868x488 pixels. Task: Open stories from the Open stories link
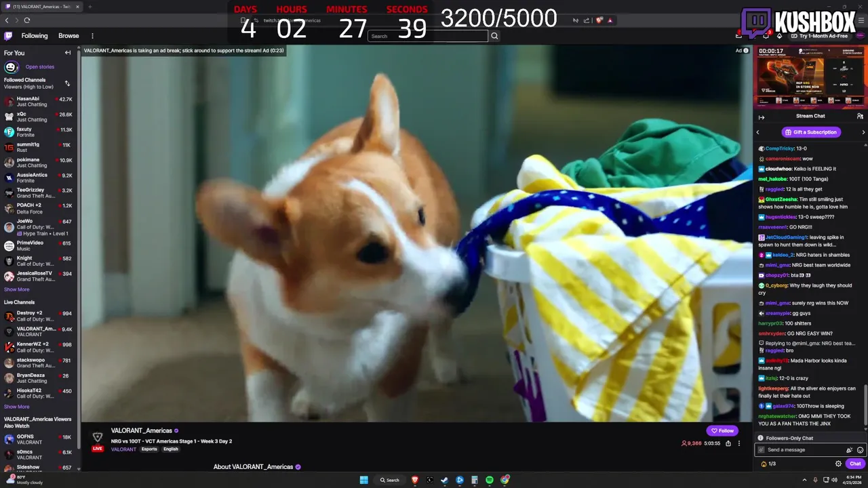point(40,66)
